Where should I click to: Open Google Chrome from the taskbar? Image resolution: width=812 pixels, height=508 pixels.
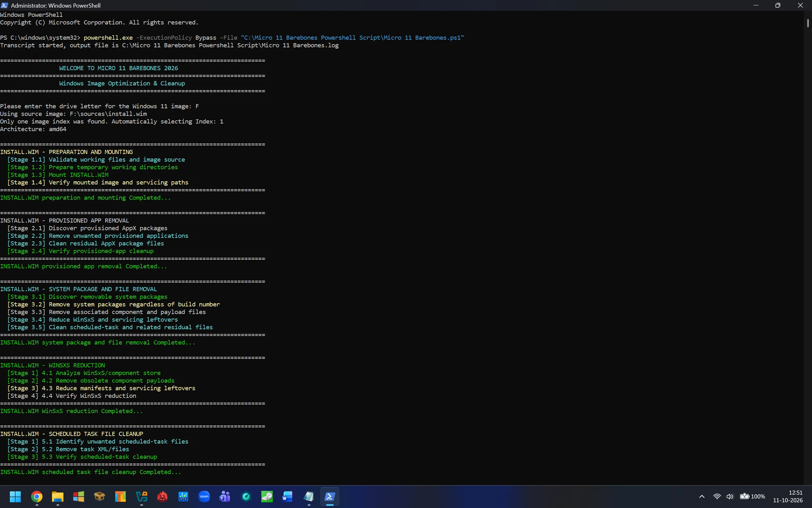(x=36, y=496)
